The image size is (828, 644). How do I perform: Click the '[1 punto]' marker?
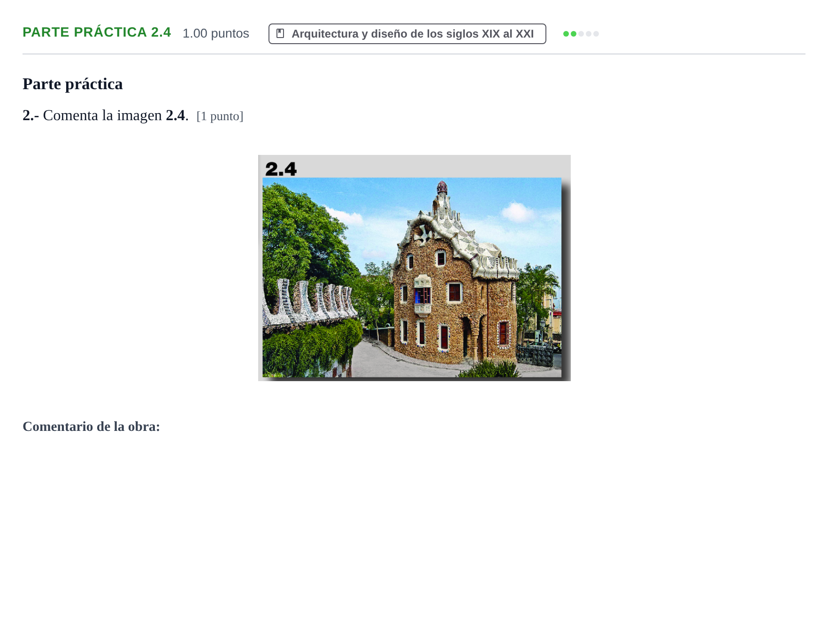pos(220,116)
